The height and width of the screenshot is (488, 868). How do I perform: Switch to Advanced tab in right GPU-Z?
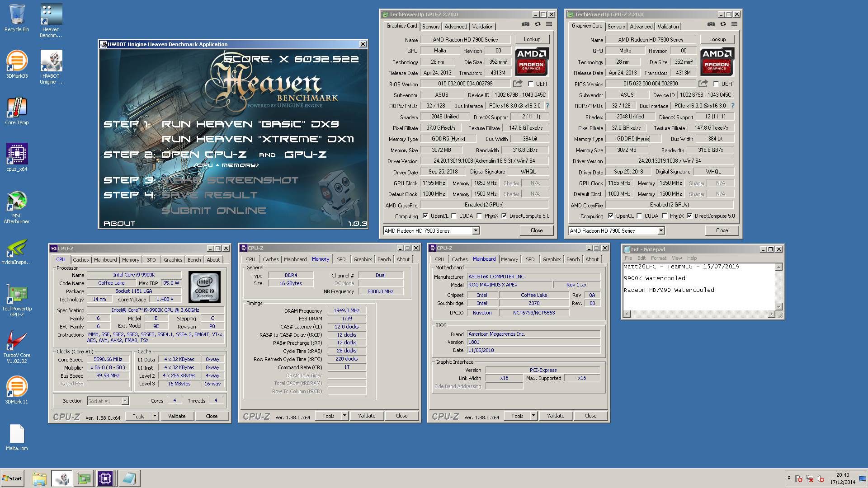[x=641, y=27]
